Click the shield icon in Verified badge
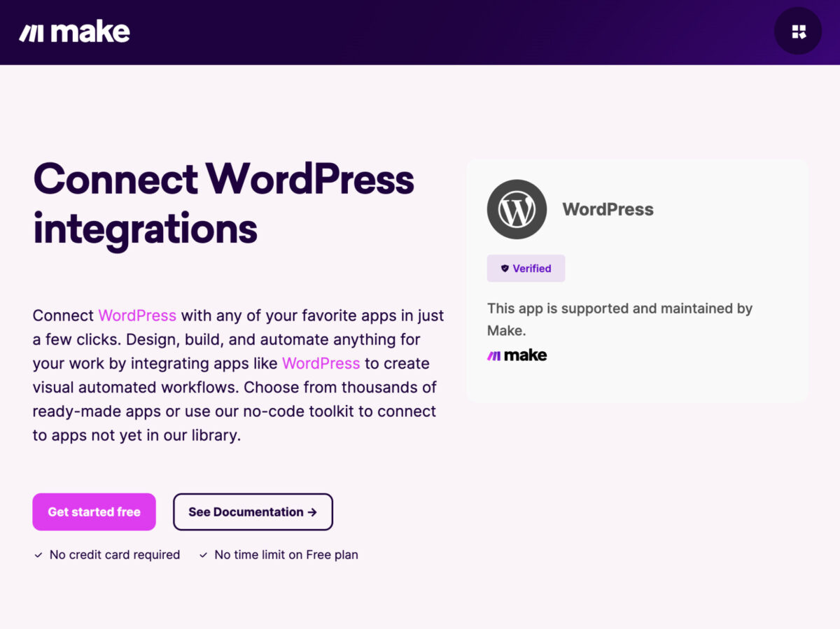 pyautogui.click(x=505, y=269)
